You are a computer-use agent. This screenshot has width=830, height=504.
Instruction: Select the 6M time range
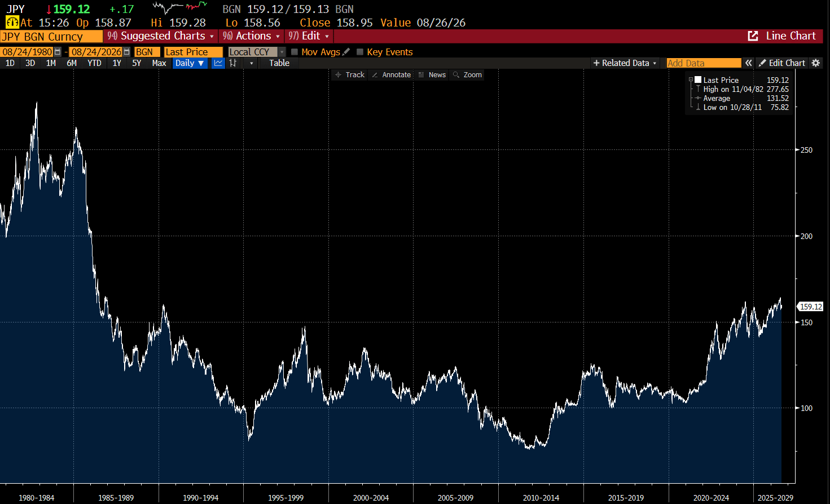tap(72, 63)
